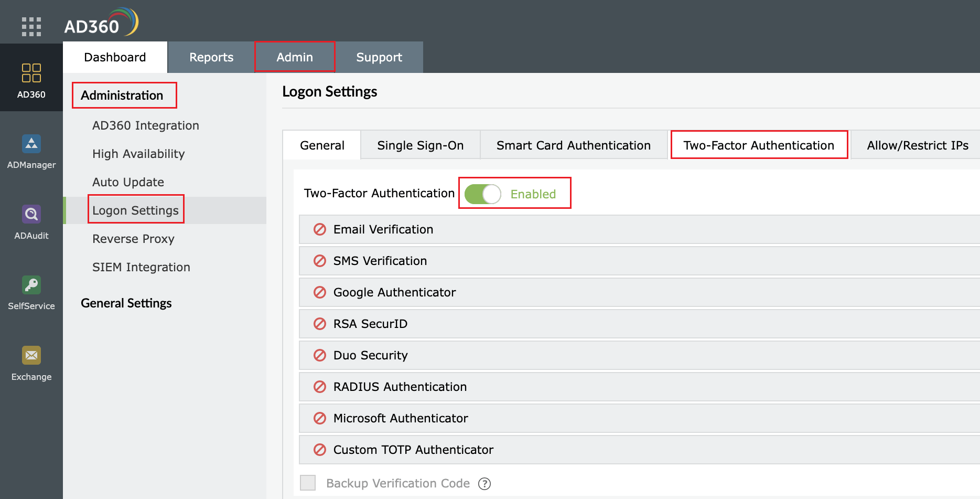Viewport: 980px width, 499px height.
Task: Select Logon Settings in the sidebar
Action: pos(135,210)
